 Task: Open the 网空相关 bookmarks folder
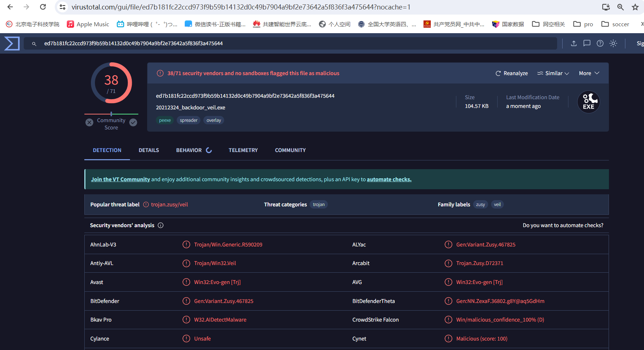click(x=548, y=24)
